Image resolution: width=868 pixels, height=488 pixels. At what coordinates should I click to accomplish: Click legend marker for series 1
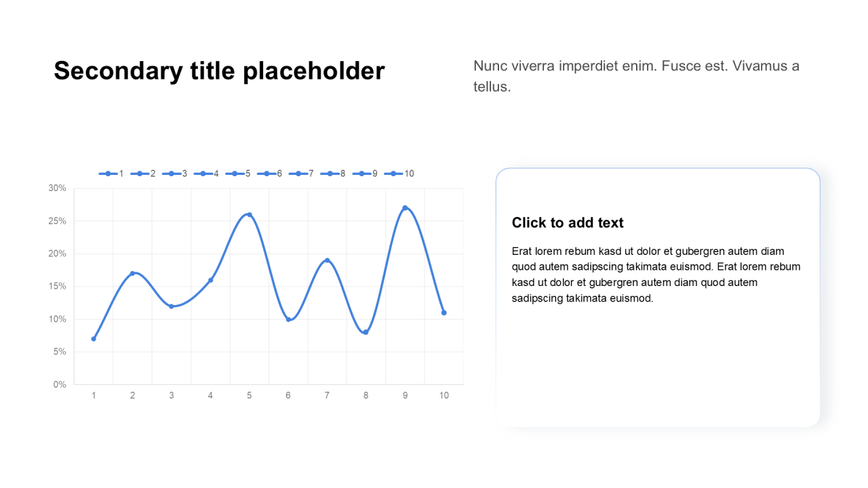click(x=108, y=174)
